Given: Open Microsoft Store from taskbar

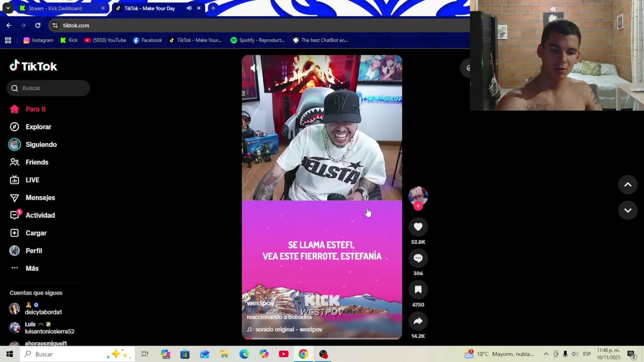Looking at the screenshot, I should (185, 354).
